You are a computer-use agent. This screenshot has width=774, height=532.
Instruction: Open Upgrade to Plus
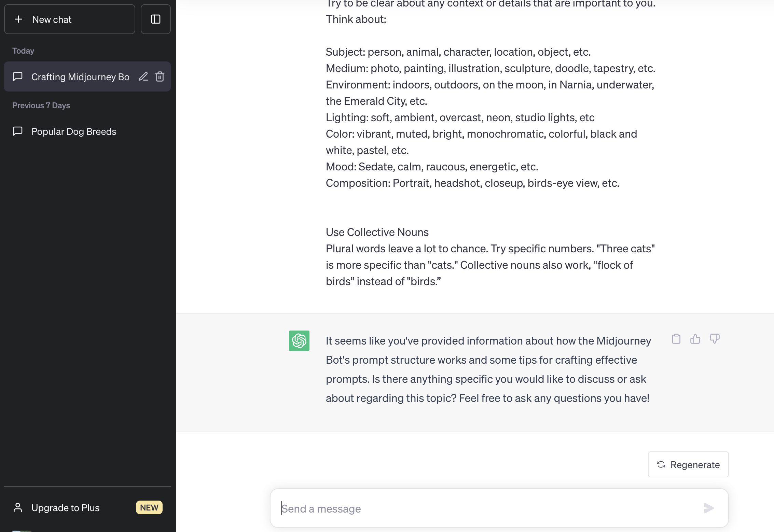[65, 508]
